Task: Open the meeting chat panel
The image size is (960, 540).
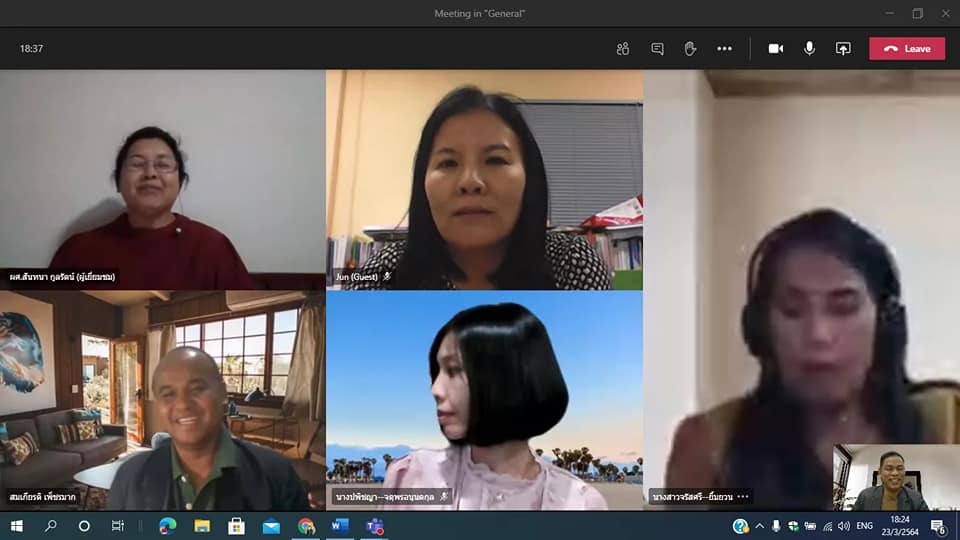Action: 657,48
